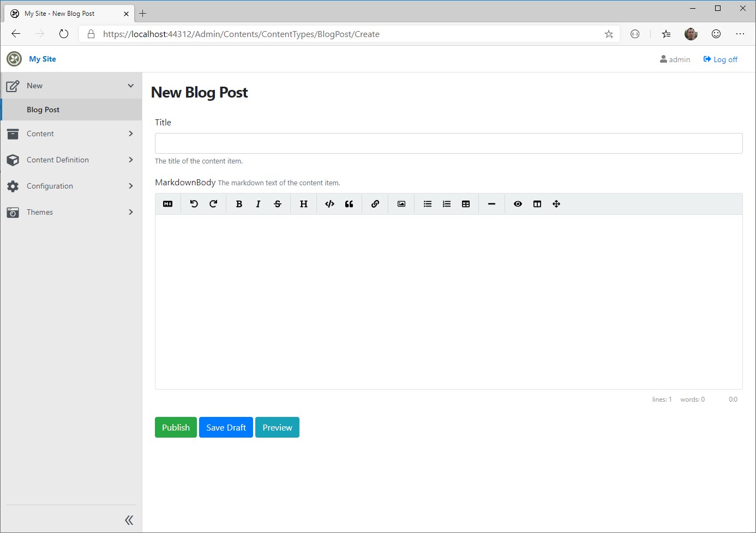Insert a heading with the H icon
This screenshot has width=756, height=533.
[x=304, y=203]
